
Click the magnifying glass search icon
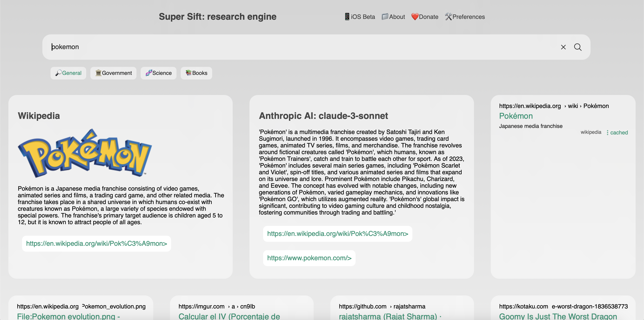click(578, 47)
